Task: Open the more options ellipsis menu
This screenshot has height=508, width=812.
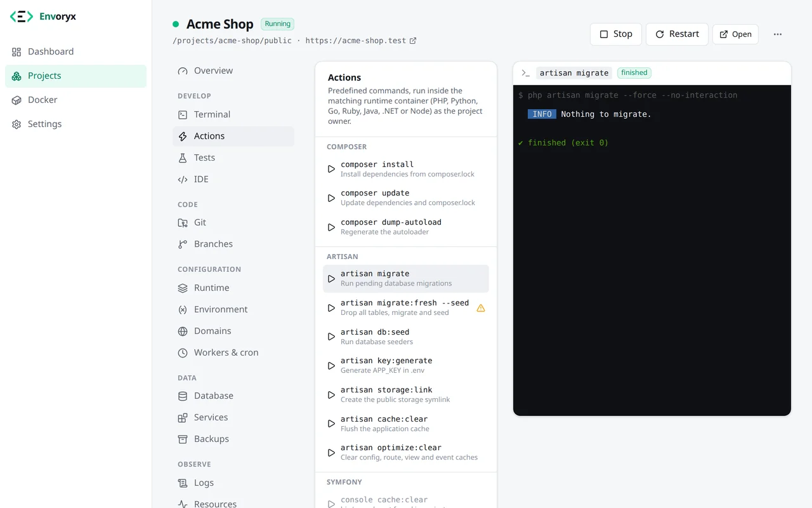Action: click(778, 34)
